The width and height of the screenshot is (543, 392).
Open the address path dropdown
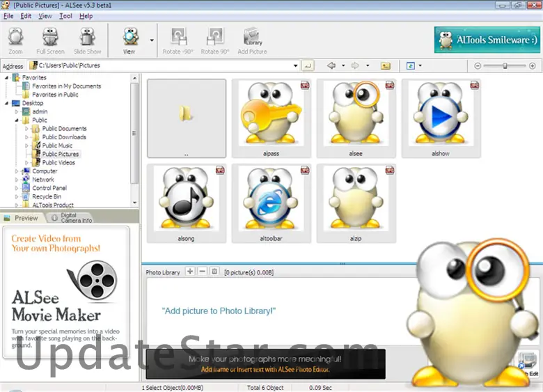pyautogui.click(x=296, y=65)
